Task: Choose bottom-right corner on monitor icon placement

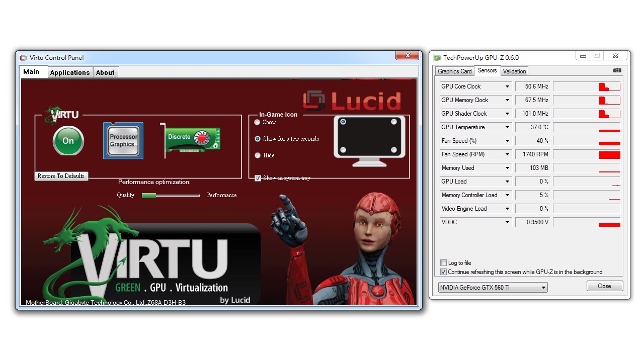Action: pos(394,150)
